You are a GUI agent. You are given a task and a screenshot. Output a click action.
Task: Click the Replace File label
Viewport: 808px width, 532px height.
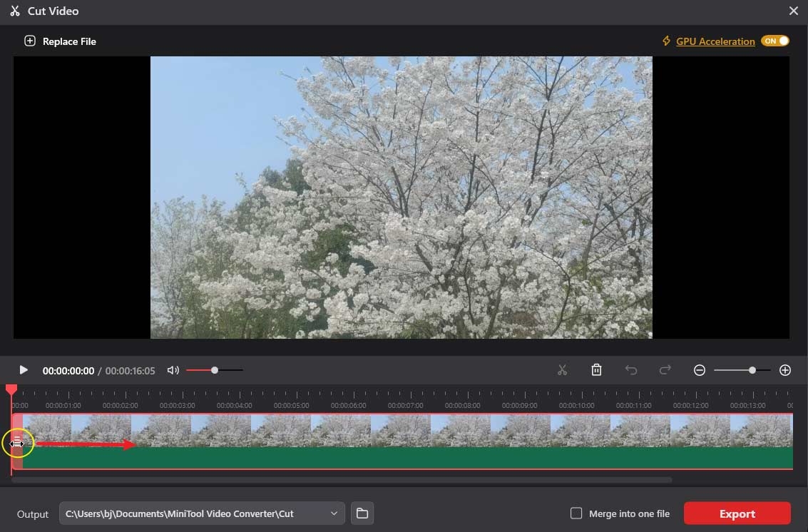pyautogui.click(x=69, y=41)
